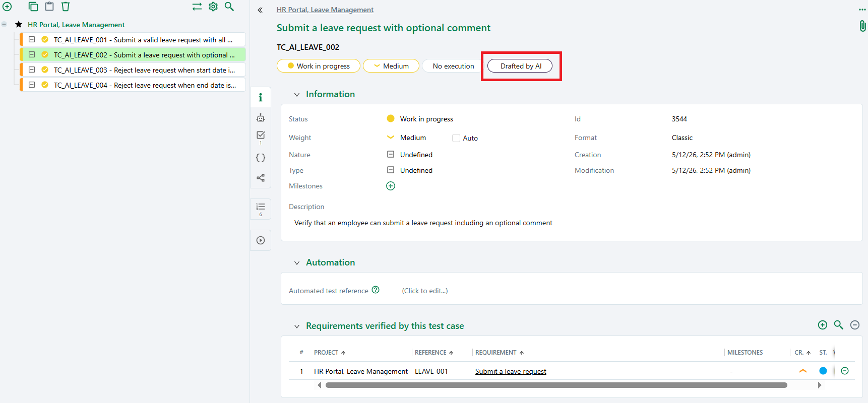868x403 pixels.
Task: Open the Weight Medium field dropdown
Action: click(x=406, y=138)
